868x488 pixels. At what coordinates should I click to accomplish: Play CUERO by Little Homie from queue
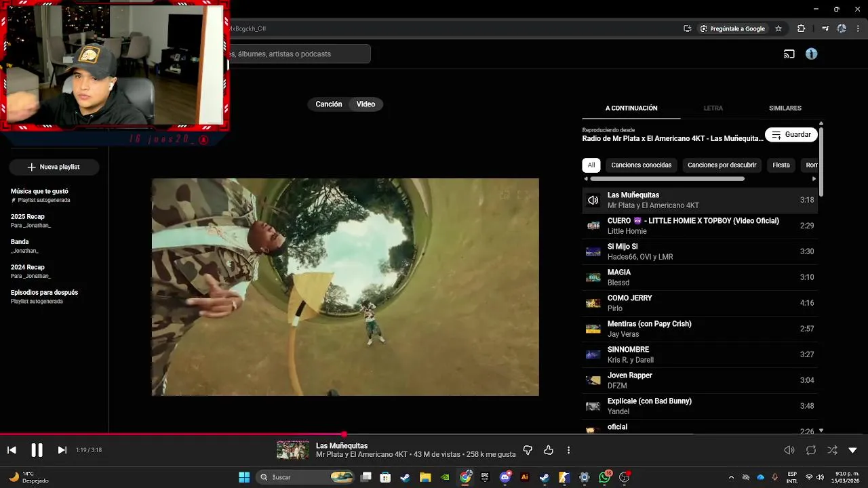[x=700, y=226]
